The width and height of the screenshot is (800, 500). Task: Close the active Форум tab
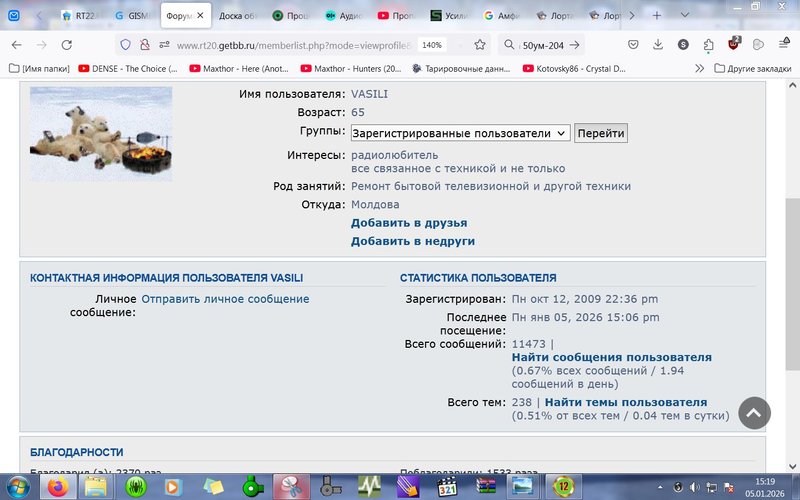tap(201, 15)
